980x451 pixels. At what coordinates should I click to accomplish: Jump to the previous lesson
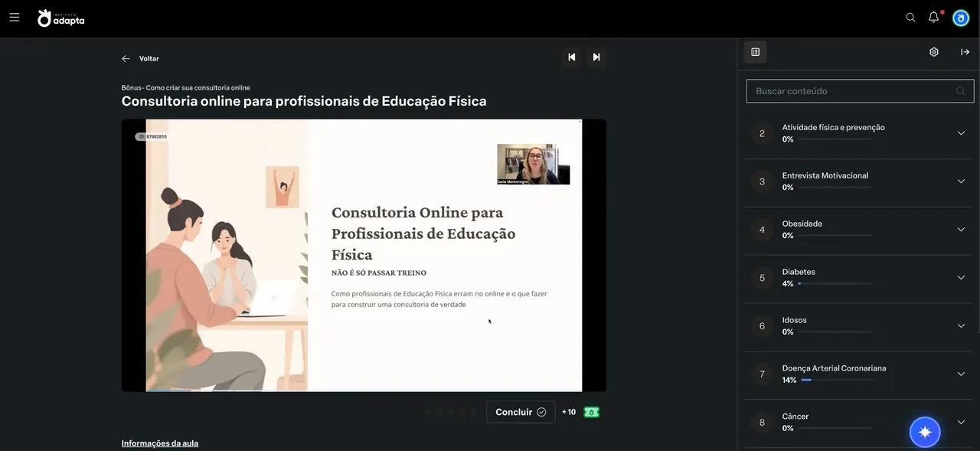point(571,57)
